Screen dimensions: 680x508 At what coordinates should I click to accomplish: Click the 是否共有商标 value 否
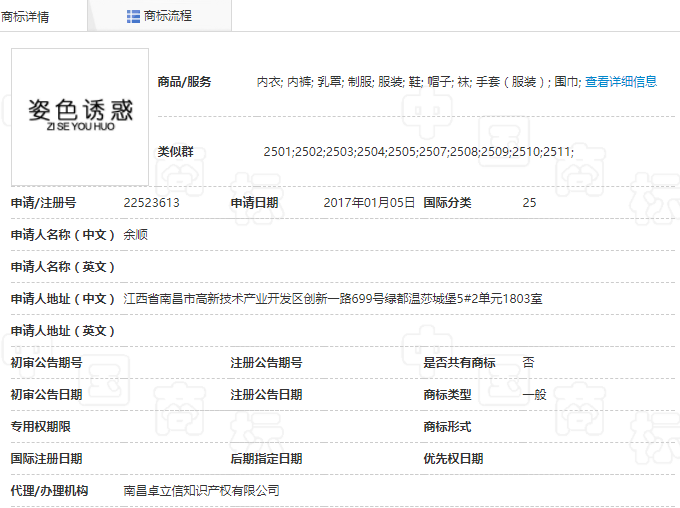(528, 363)
